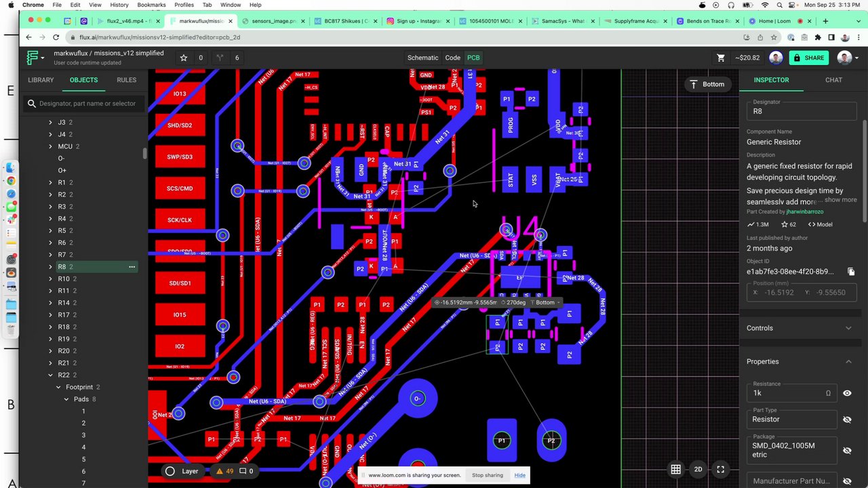Select R14 in the objects list
This screenshot has height=488, width=868.
[x=64, y=303]
